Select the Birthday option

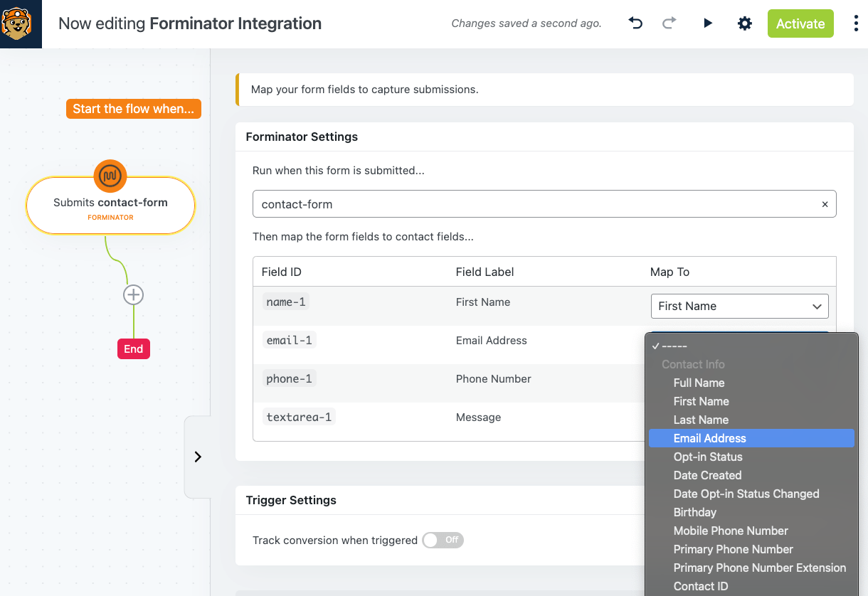(x=694, y=512)
